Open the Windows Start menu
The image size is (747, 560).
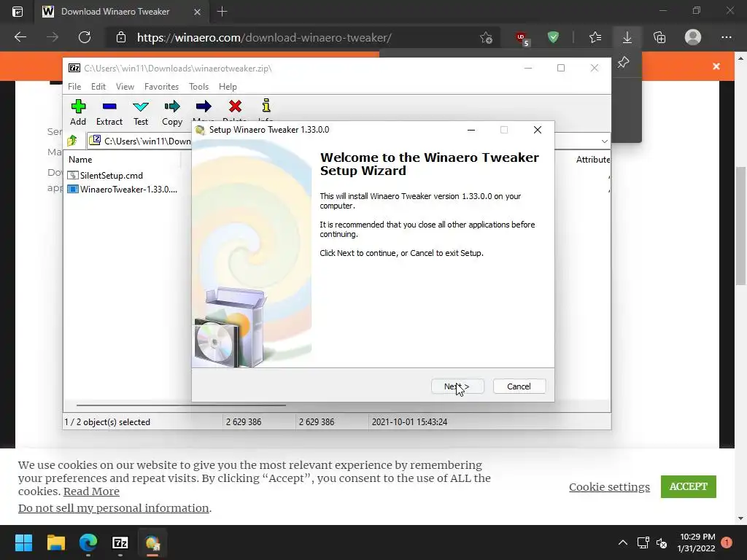tap(23, 542)
